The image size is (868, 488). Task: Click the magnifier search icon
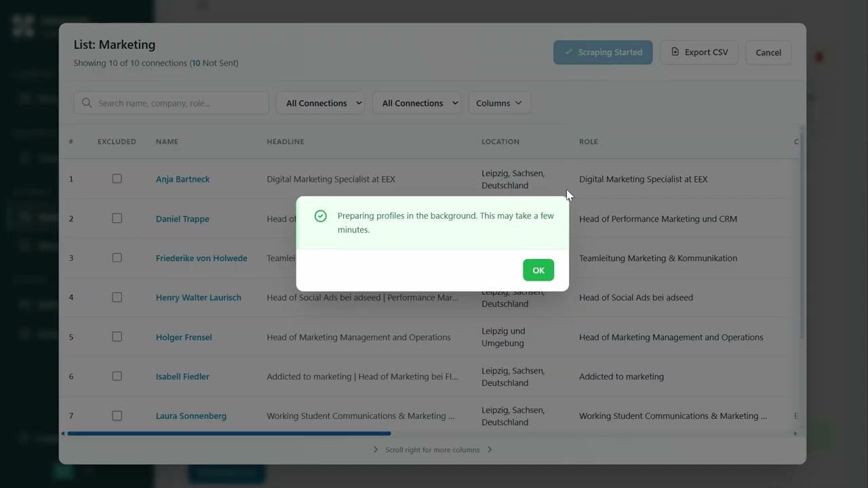pyautogui.click(x=87, y=103)
